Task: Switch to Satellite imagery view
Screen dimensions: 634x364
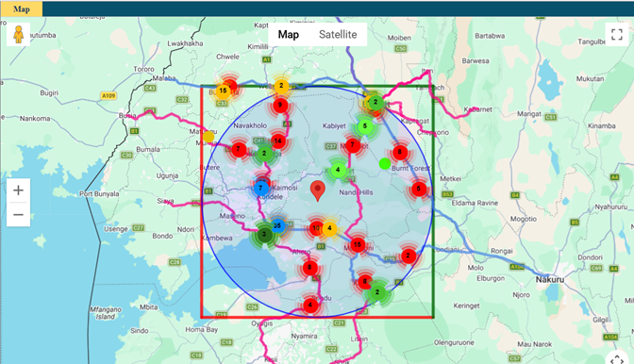Action: click(338, 35)
